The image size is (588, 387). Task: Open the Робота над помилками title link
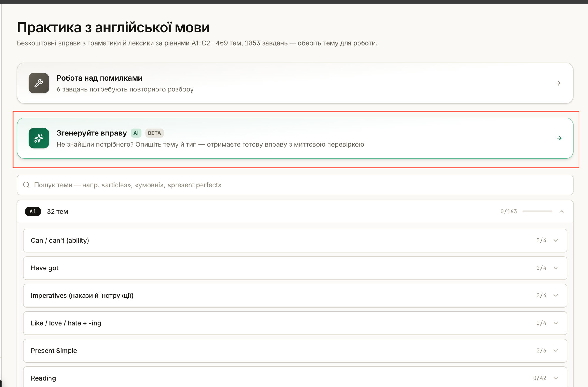[x=99, y=78]
